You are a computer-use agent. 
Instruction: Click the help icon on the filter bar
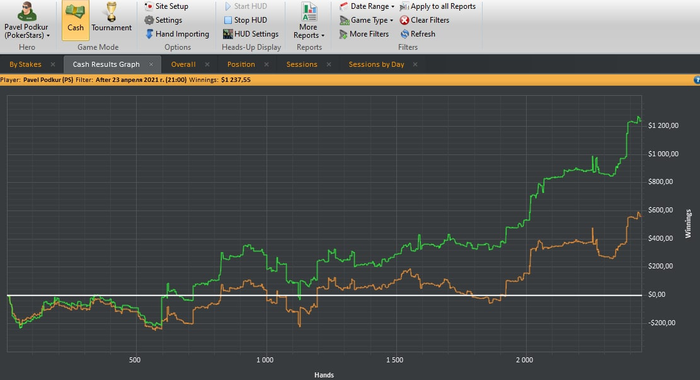click(697, 80)
